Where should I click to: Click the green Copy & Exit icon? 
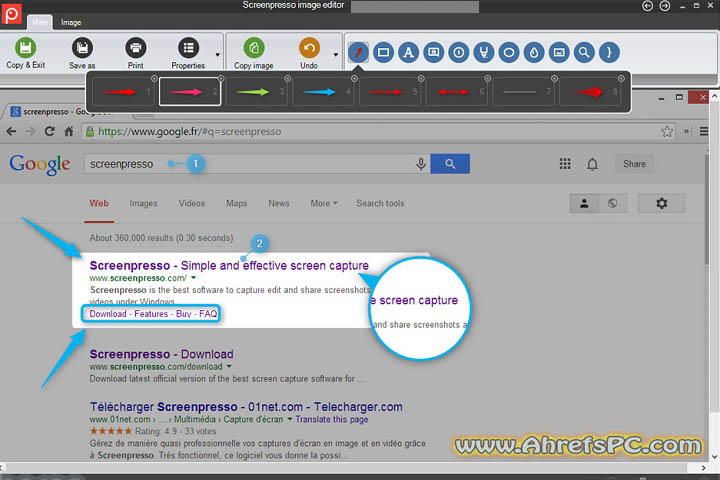[x=25, y=48]
